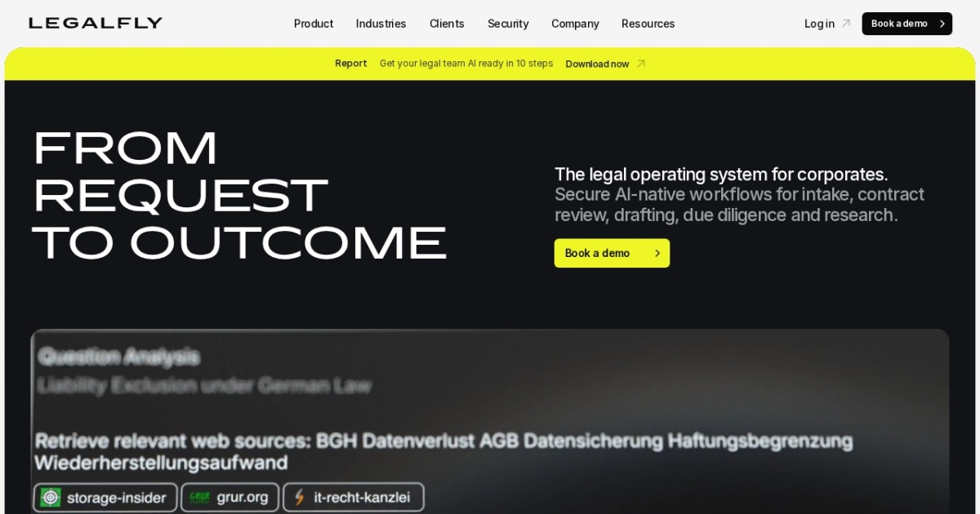Screen dimensions: 980x514
Task: Click chevron in header Book a demo button
Action: click(x=942, y=24)
